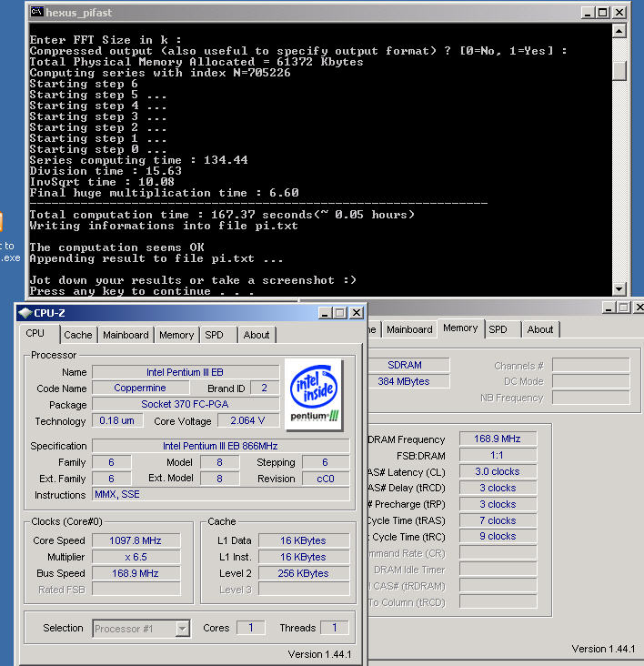Image resolution: width=644 pixels, height=666 pixels.
Task: Click the Multiplier x 6.5 value
Action: 136,557
